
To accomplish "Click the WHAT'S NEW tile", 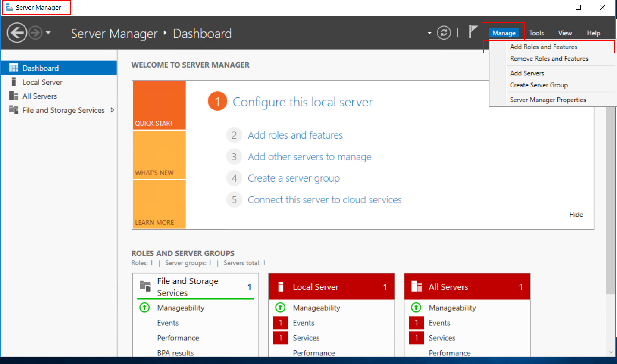I will [159, 155].
